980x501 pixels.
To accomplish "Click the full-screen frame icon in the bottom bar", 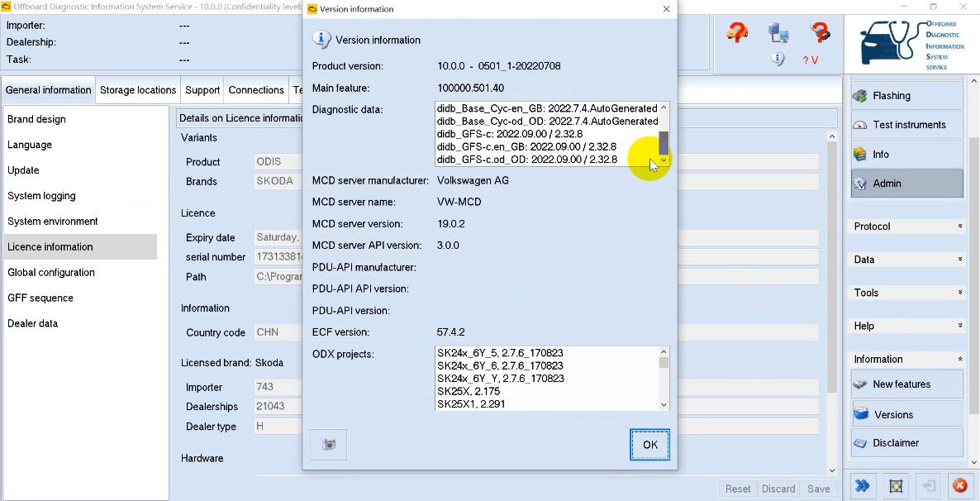I will click(896, 486).
